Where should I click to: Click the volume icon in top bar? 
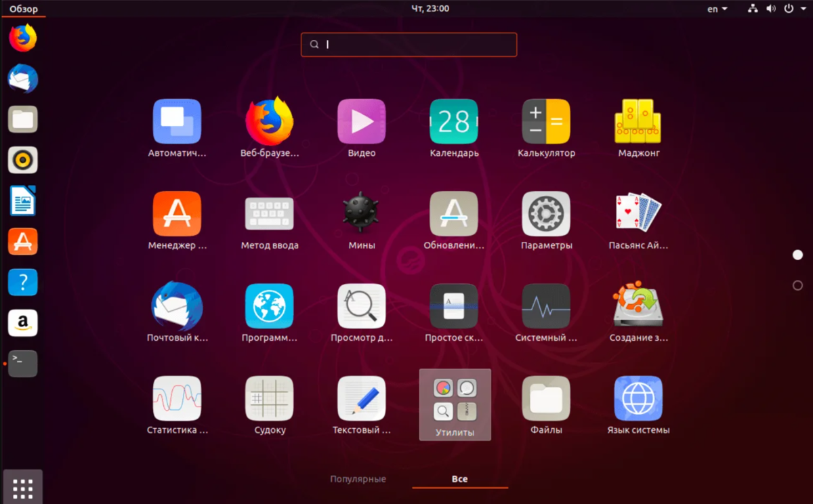tap(770, 9)
